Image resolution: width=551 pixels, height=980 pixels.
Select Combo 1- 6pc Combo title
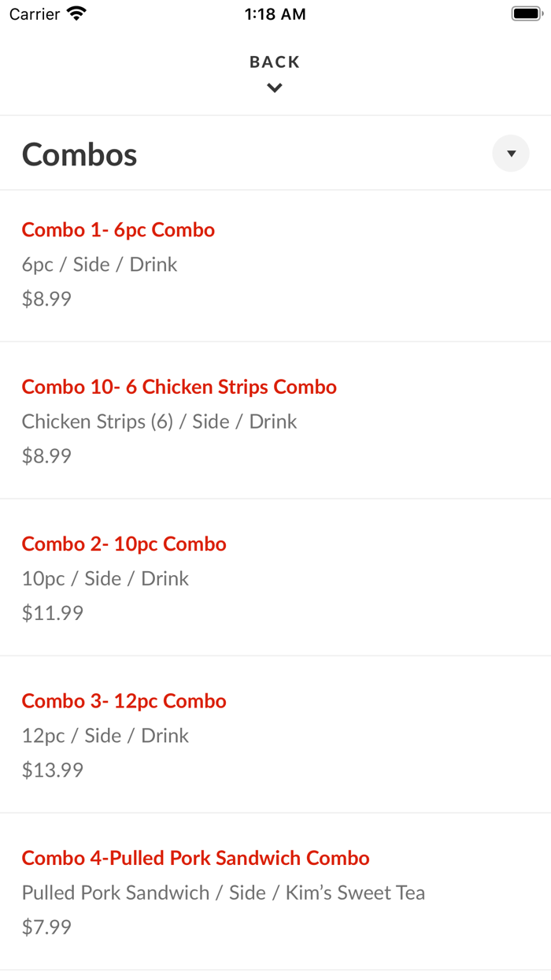point(118,230)
